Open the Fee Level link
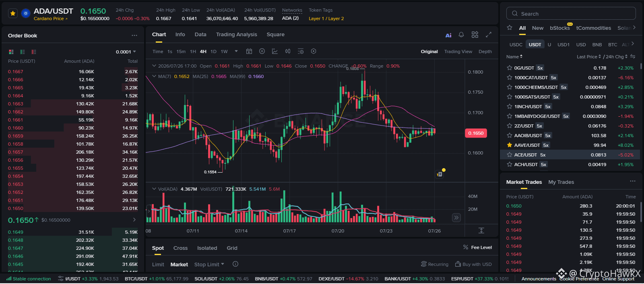Image resolution: width=644 pixels, height=284 pixels. (477, 247)
